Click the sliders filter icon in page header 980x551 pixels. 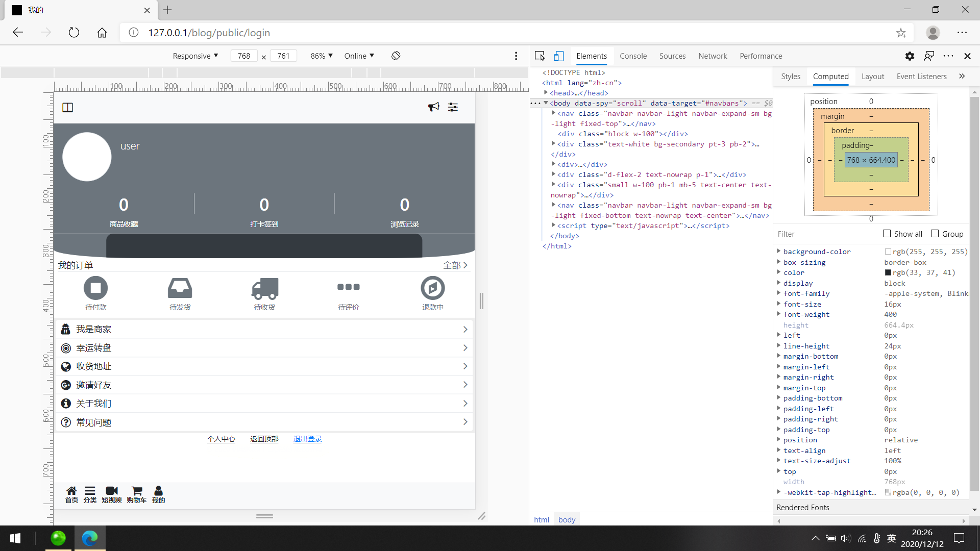point(453,107)
